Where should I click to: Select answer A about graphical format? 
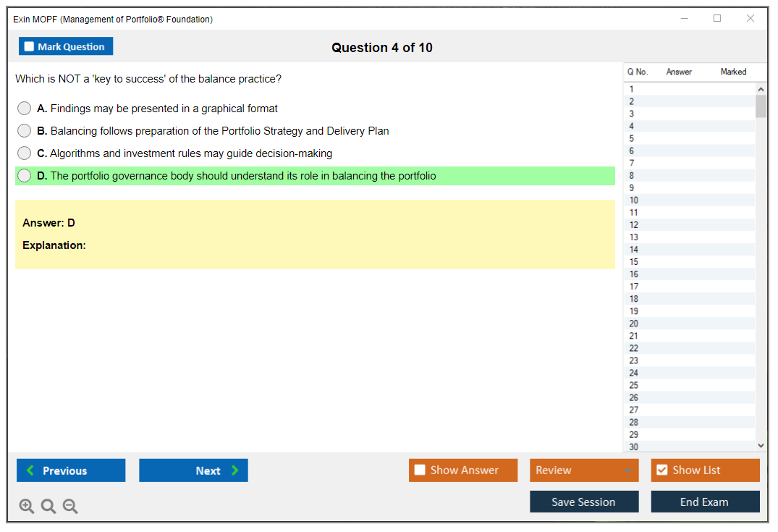click(x=25, y=109)
